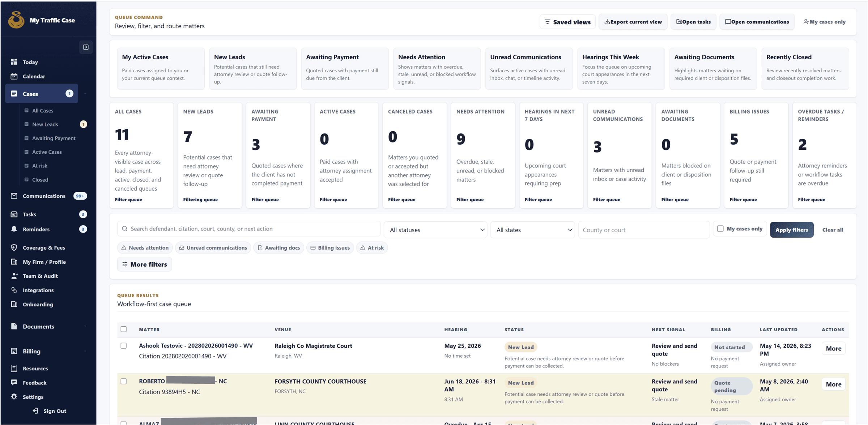
Task: Click the Tasks icon in the sidebar
Action: [14, 214]
